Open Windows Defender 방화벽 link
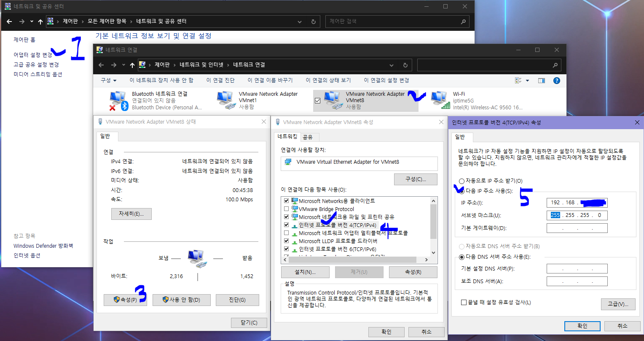 [x=43, y=246]
